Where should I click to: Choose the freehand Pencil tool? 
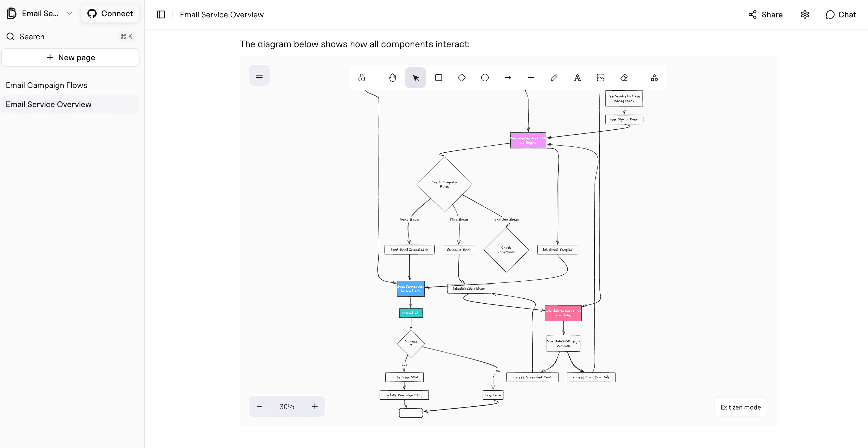(x=554, y=78)
